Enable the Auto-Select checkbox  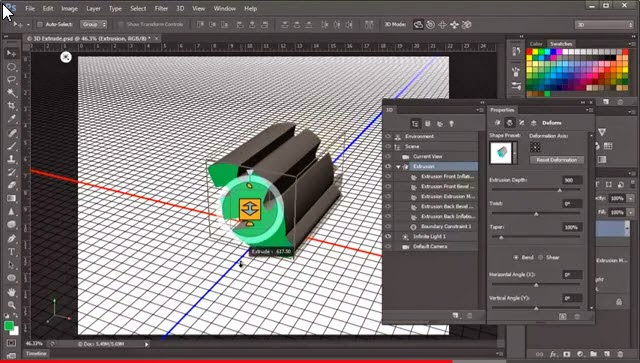(x=40, y=24)
